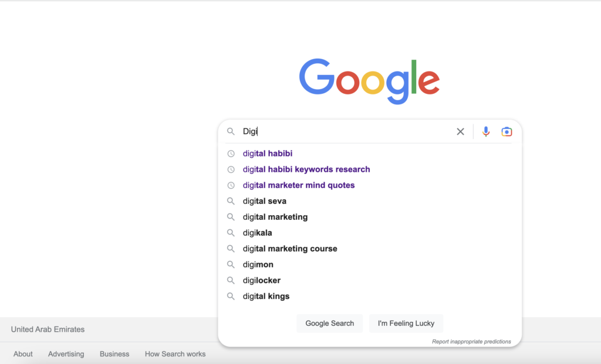Choose the "digital marketing" suggestion
This screenshot has width=601, height=364.
275,217
